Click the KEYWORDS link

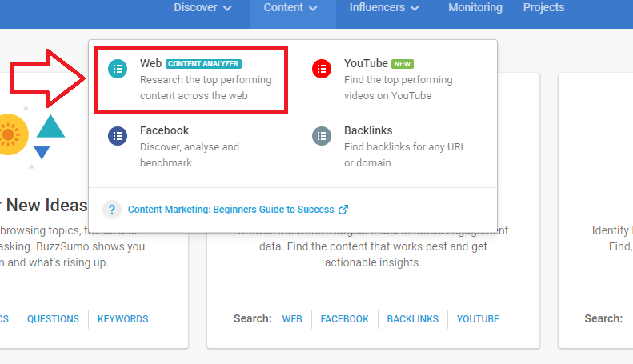pyautogui.click(x=122, y=319)
